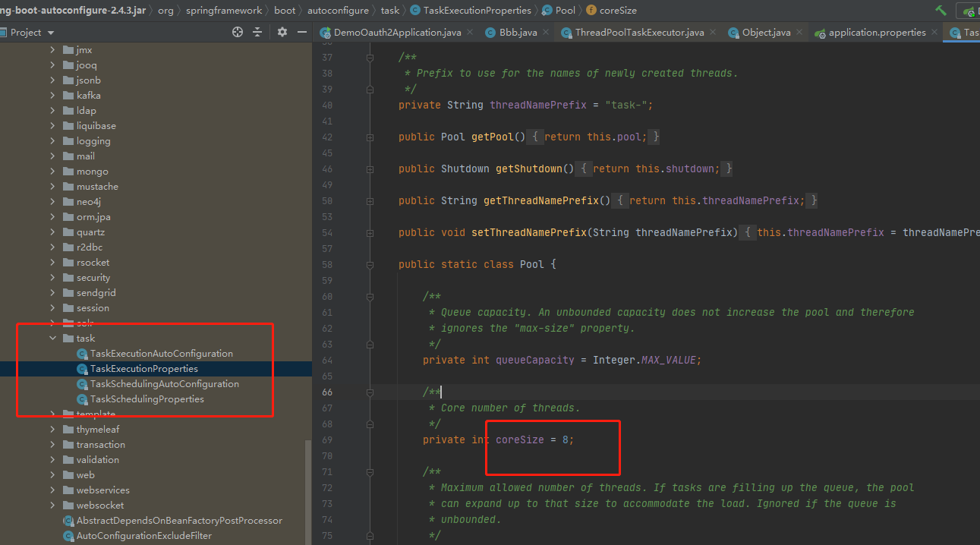Expand the logging folder
The image size is (980, 545).
click(x=52, y=141)
